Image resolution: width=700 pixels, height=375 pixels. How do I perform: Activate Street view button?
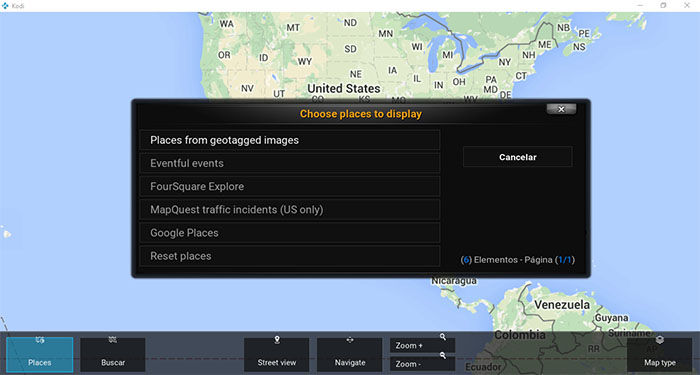(276, 354)
